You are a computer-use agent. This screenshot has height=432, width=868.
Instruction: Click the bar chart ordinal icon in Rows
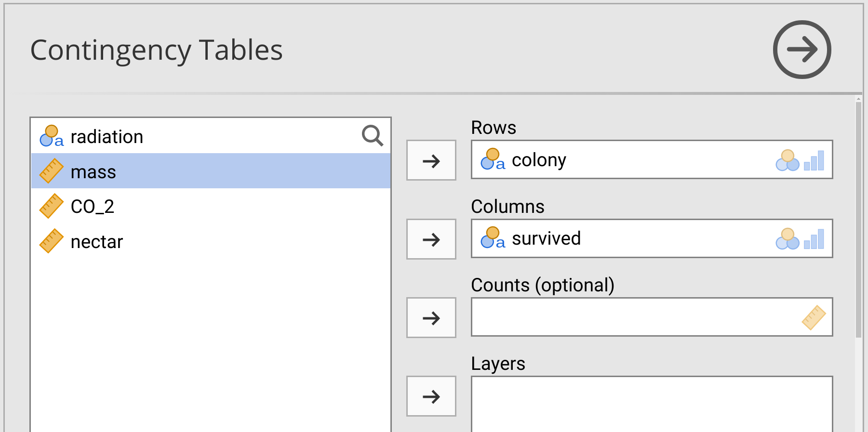click(x=814, y=160)
